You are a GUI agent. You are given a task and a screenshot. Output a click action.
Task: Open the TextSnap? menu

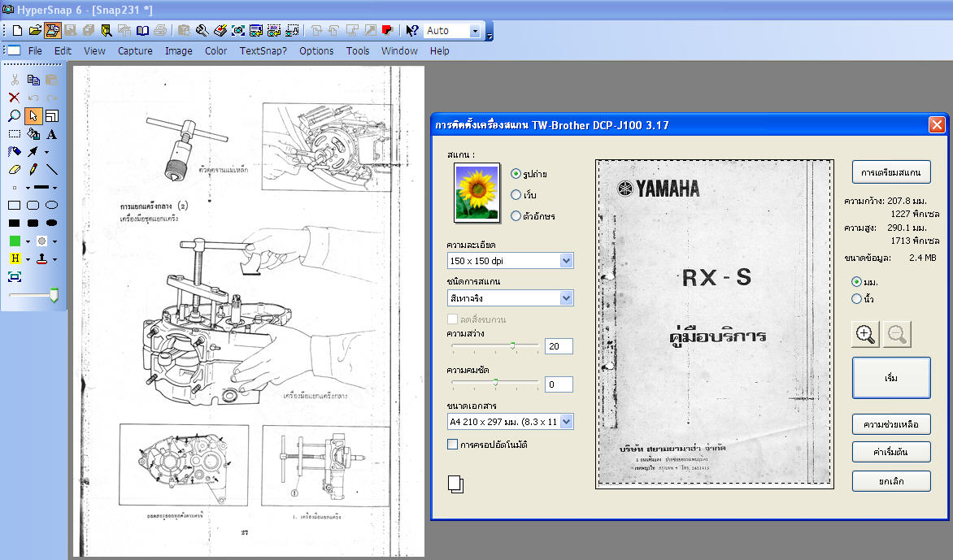(263, 51)
